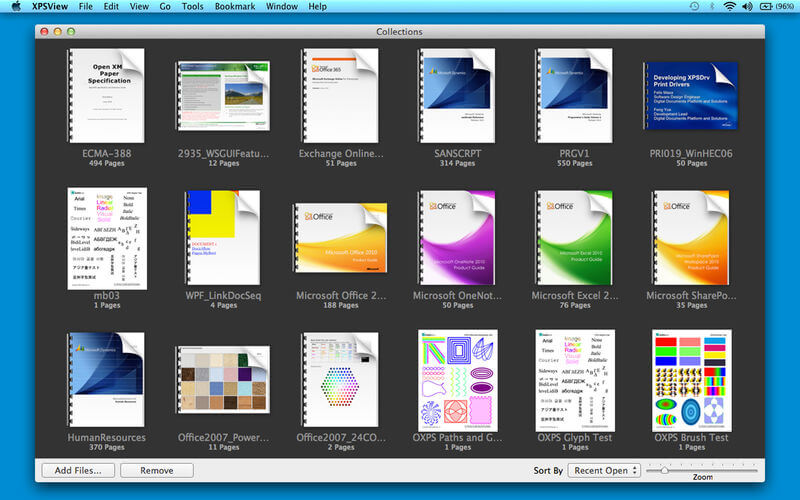Open the Bookmark menu
The height and width of the screenshot is (500, 800).
235,6
